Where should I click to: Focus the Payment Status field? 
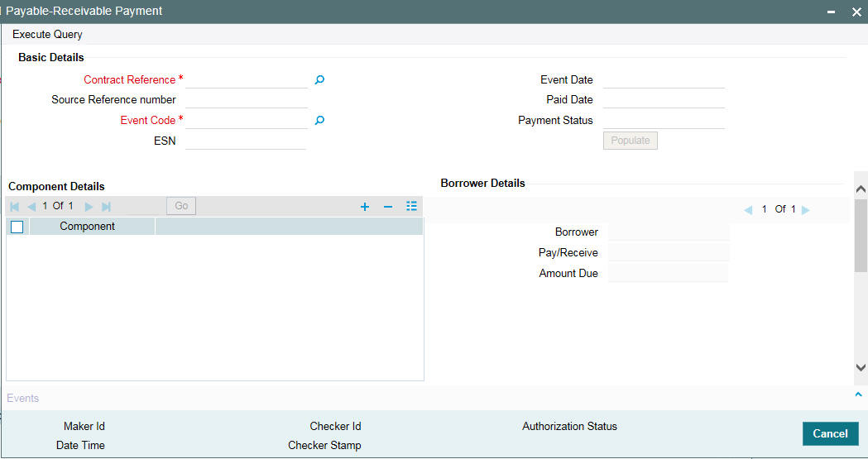coord(664,120)
